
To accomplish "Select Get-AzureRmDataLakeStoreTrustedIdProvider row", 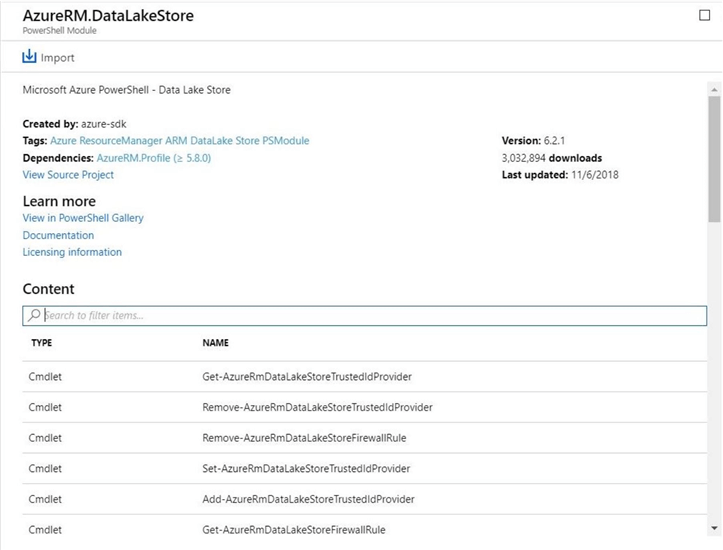I will coord(307,377).
